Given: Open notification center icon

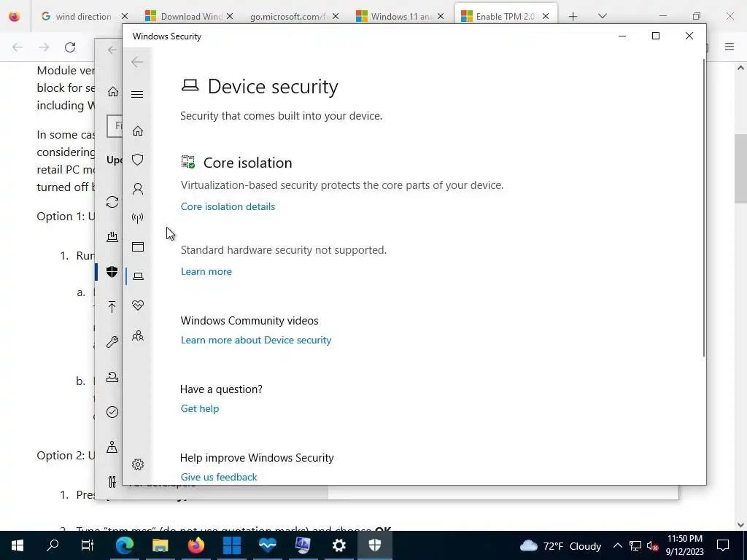Looking at the screenshot, I should coord(723,545).
